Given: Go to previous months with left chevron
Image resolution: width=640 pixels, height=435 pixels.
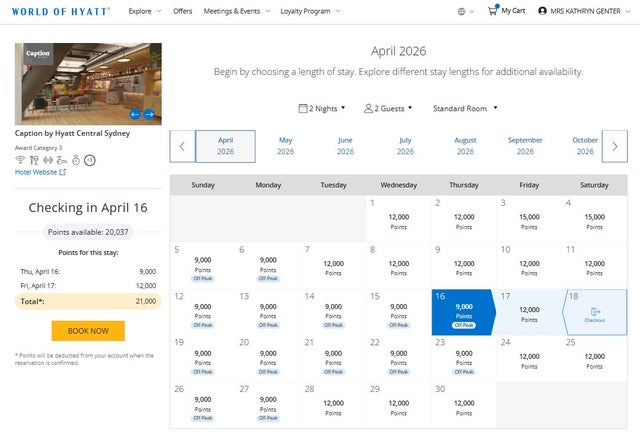Looking at the screenshot, I should click(182, 146).
